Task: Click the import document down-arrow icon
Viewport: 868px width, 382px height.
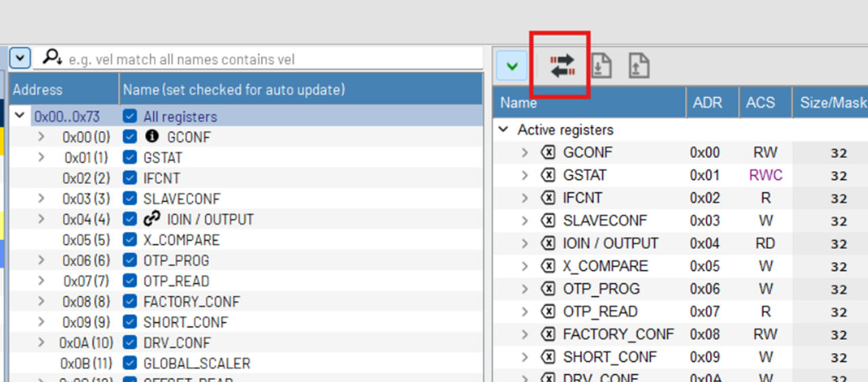Action: point(601,66)
